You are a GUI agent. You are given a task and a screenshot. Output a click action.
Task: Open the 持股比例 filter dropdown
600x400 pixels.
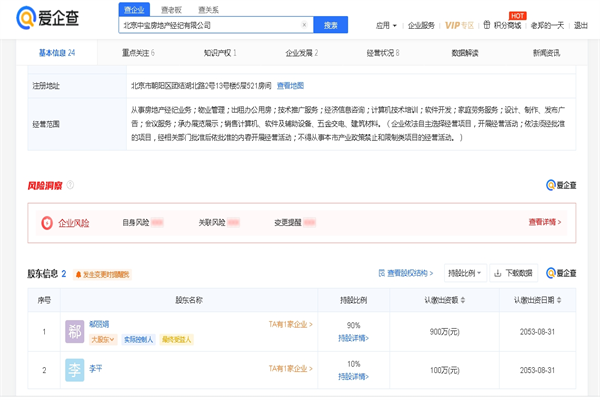point(465,273)
